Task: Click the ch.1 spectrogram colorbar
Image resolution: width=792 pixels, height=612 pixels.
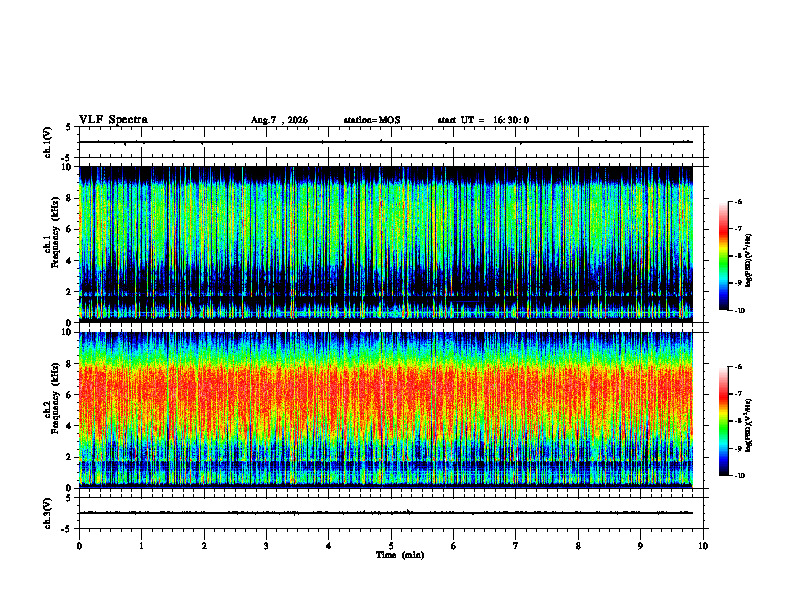Action: [723, 256]
